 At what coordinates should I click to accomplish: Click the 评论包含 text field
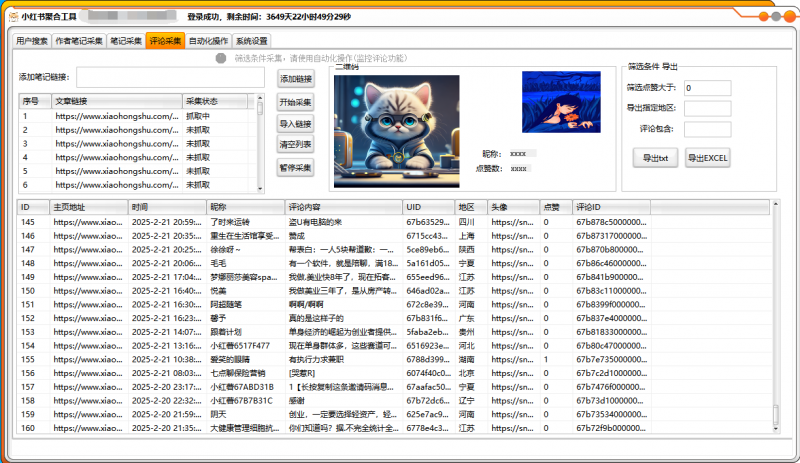coord(707,129)
